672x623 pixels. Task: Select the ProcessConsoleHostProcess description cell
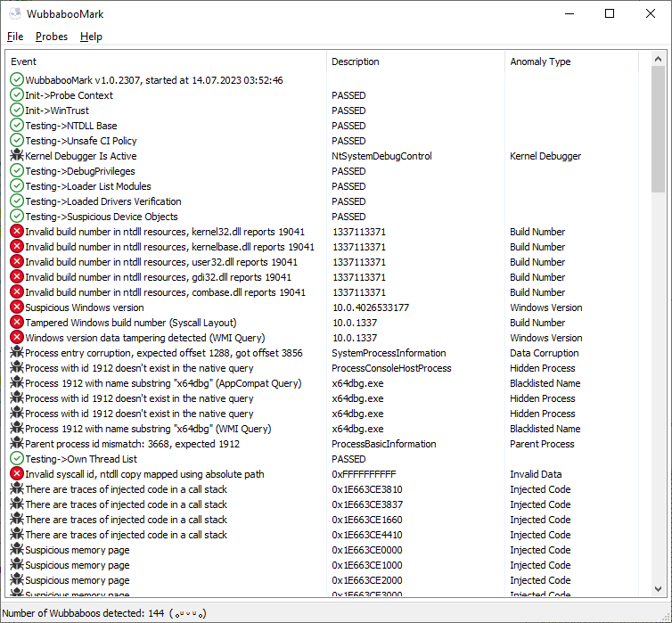pos(391,368)
